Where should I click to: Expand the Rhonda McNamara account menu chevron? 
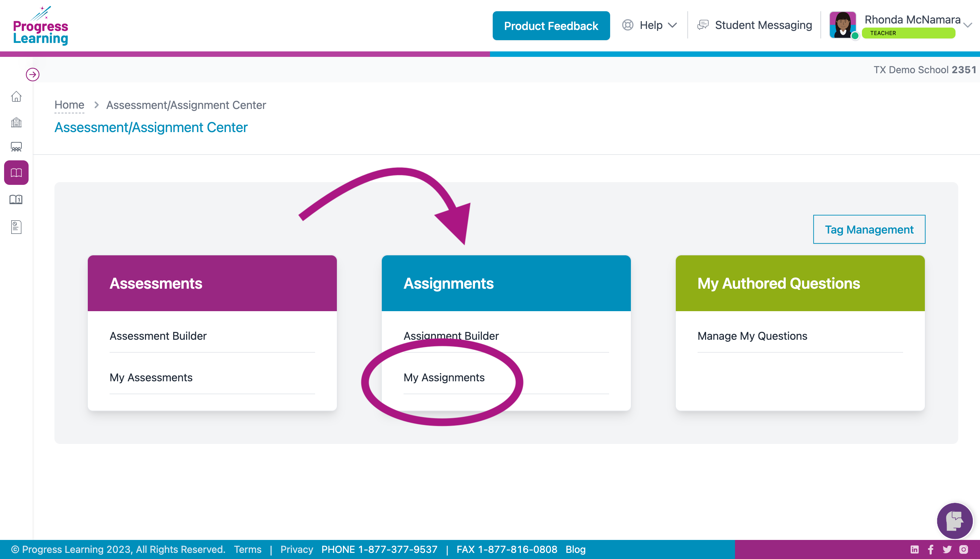(x=968, y=25)
